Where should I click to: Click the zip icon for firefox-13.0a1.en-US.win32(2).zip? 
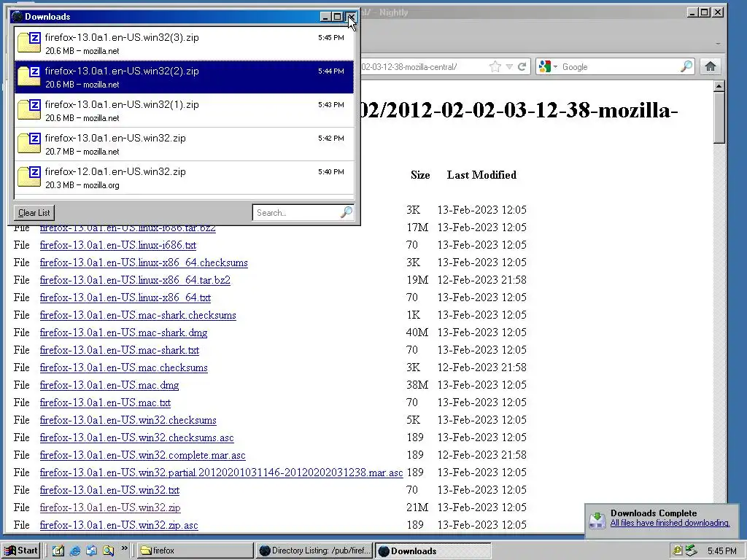pos(29,76)
